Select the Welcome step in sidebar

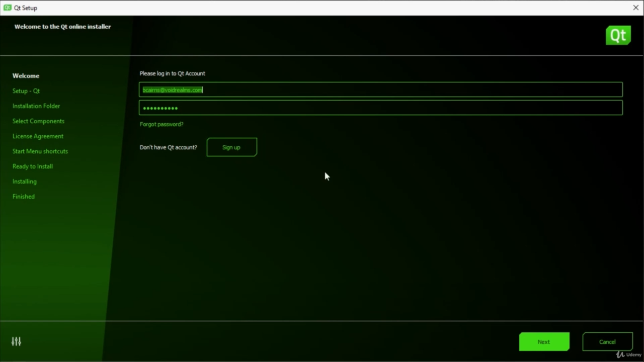click(x=26, y=76)
